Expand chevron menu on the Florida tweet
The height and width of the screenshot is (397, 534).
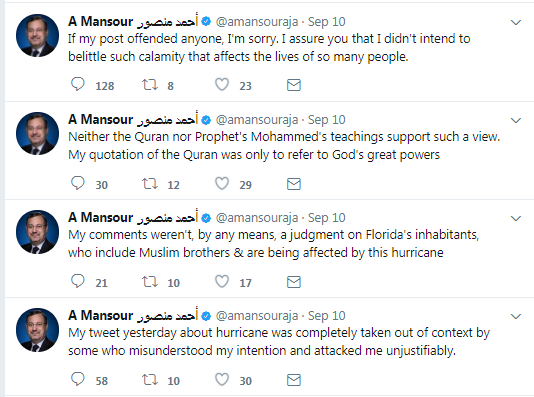coord(516,219)
